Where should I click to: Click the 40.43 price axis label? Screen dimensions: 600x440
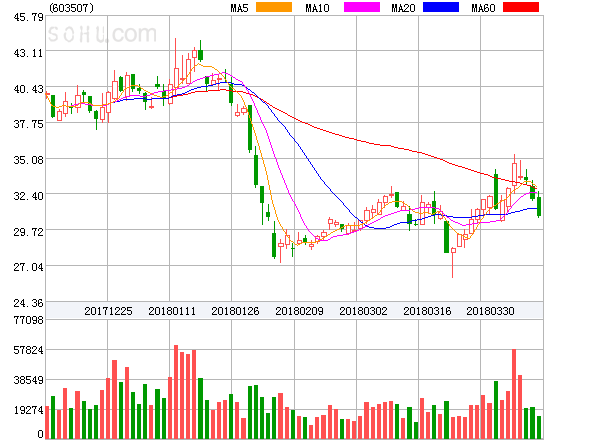(x=28, y=89)
